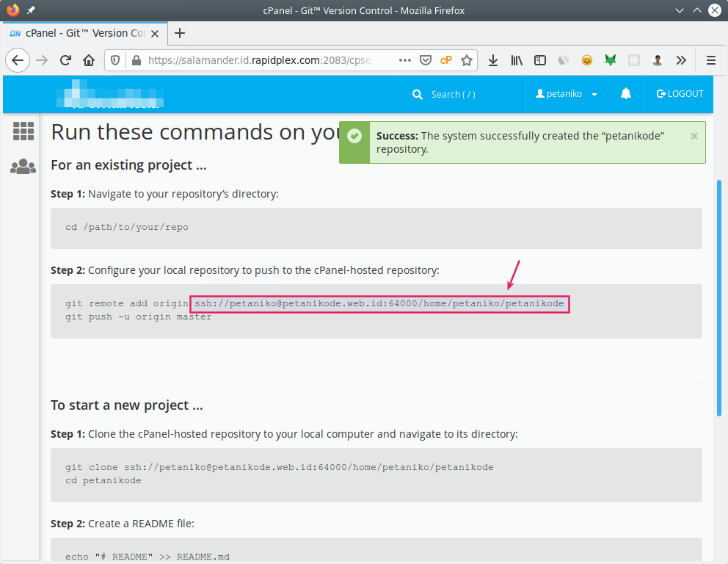Screen dimensions: 728x564
Task: Dismiss the repository creation success message
Action: [694, 136]
